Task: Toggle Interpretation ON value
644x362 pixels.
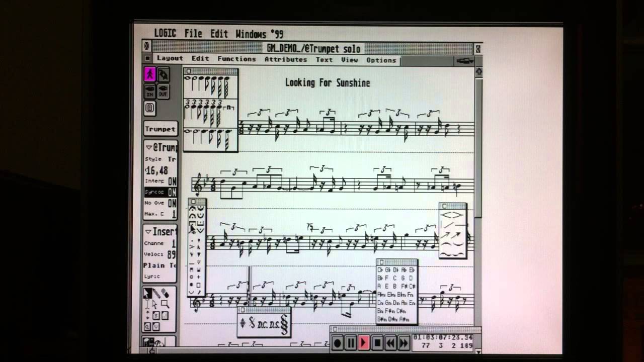Action: click(x=172, y=182)
